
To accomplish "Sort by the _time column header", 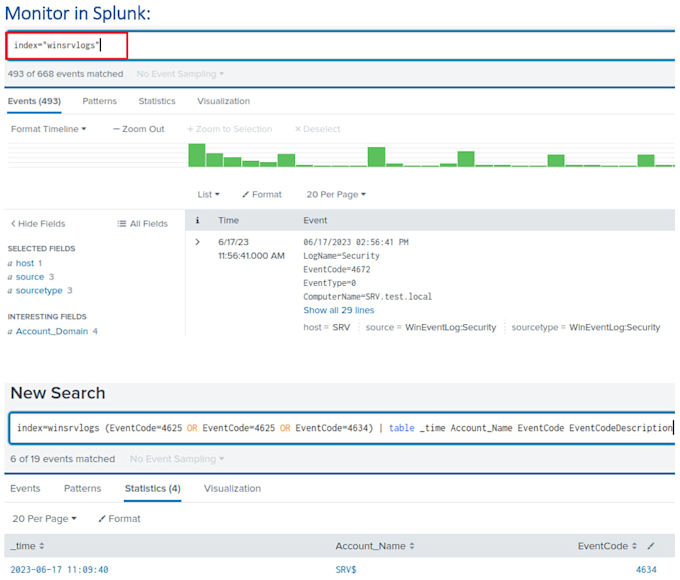I will (27, 546).
